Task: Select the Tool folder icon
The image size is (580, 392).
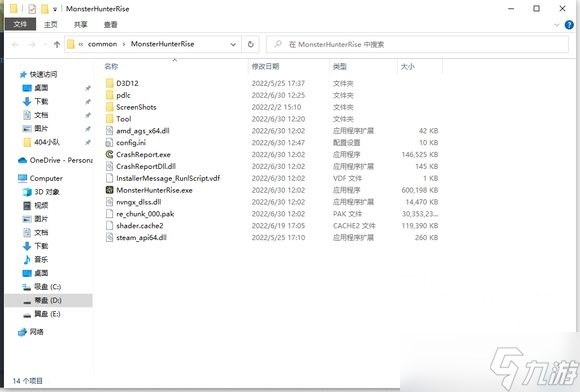Action: [x=109, y=119]
